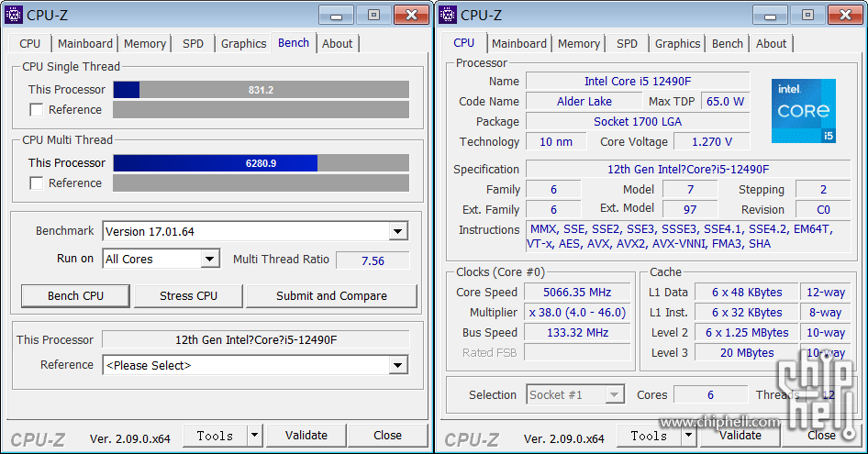The width and height of the screenshot is (868, 454).
Task: Click Tools button in left window
Action: click(x=216, y=436)
